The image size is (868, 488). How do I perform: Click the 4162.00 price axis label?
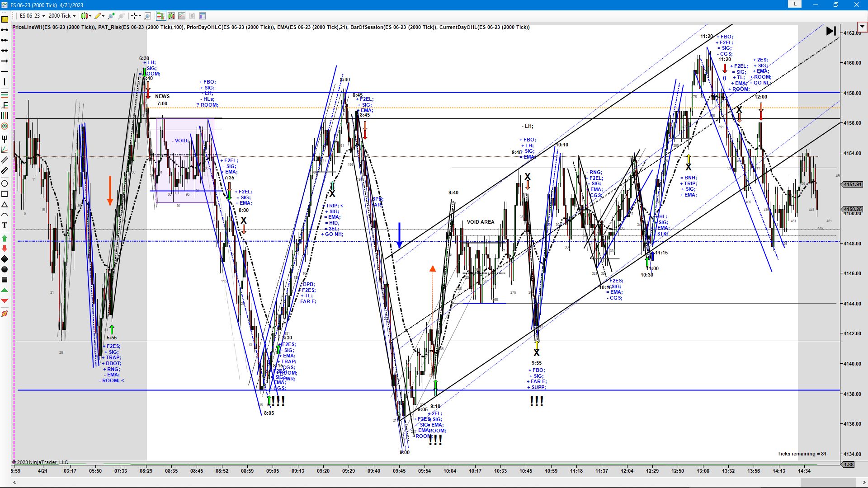click(852, 33)
